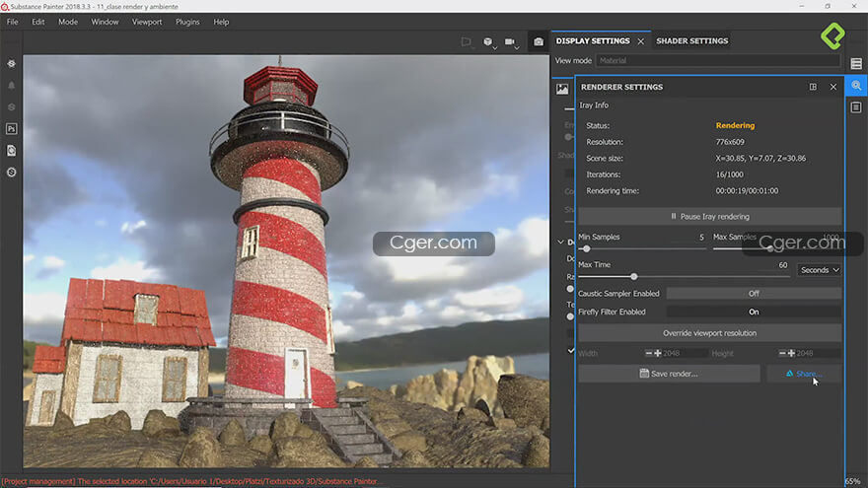
Task: Open the Edit menu
Action: point(37,22)
